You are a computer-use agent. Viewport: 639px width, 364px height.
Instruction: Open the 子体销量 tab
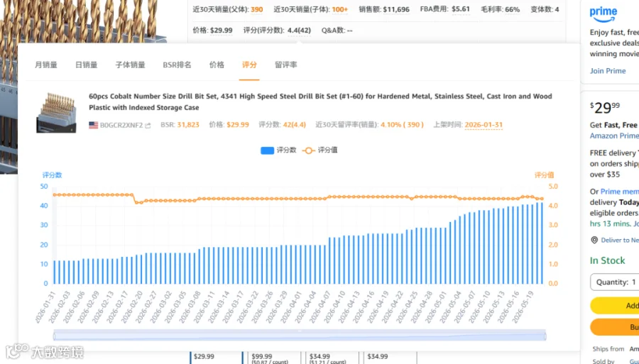coord(130,65)
